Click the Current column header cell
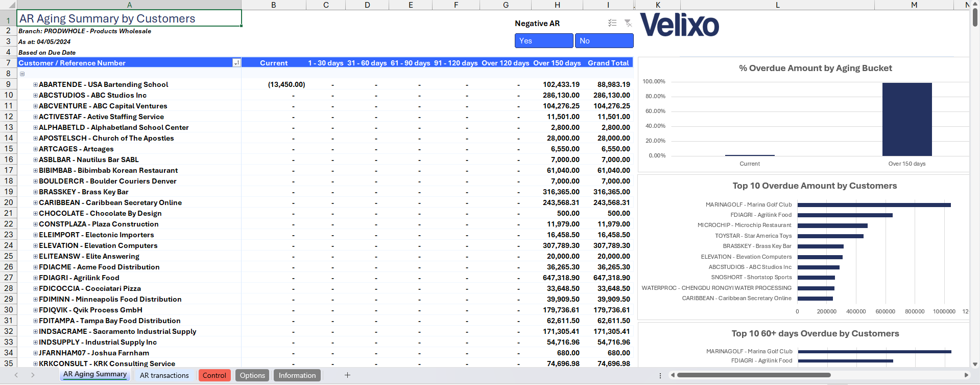Image resolution: width=980 pixels, height=385 pixels. point(274,63)
